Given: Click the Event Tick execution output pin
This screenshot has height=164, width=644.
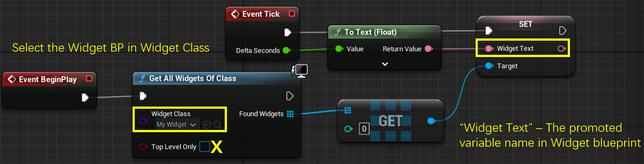Looking at the screenshot, I should pyautogui.click(x=288, y=32).
